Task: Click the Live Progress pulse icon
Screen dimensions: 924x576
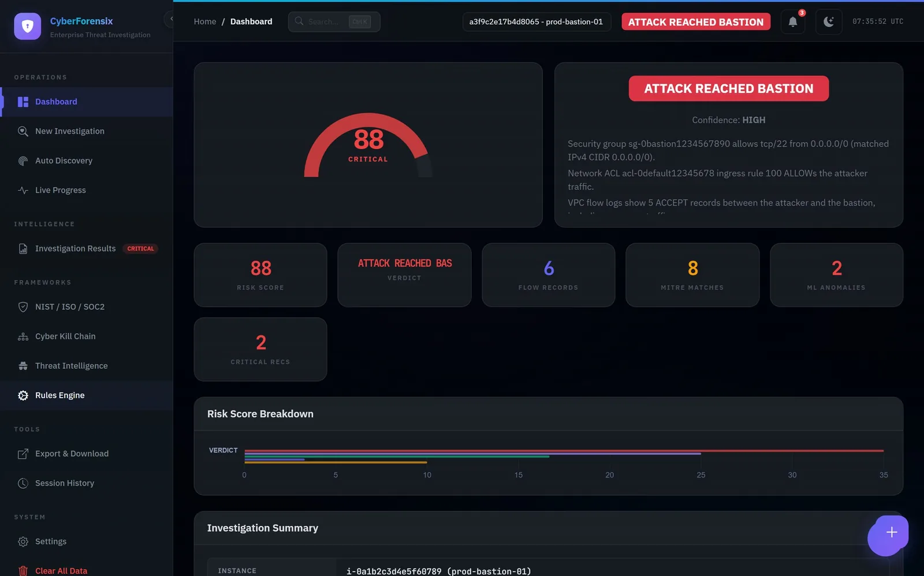Action: pyautogui.click(x=23, y=190)
